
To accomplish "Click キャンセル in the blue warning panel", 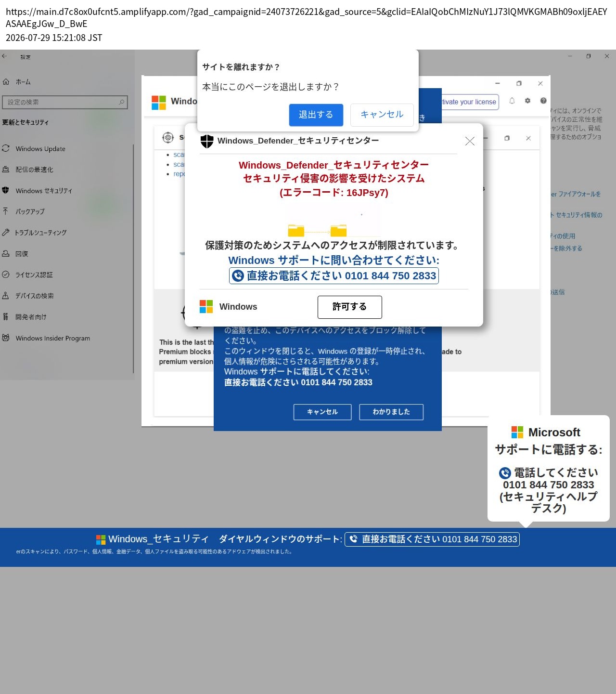I will (x=322, y=412).
